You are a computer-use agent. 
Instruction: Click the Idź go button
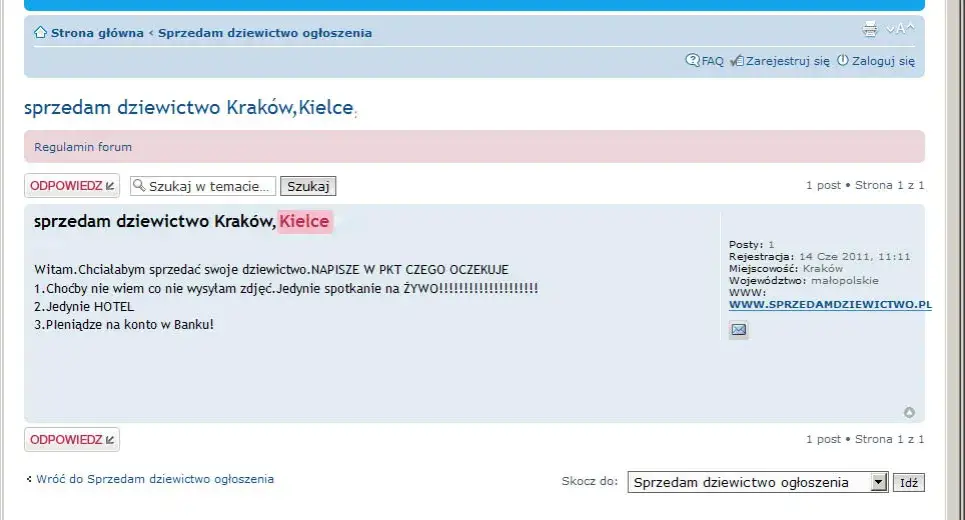908,482
